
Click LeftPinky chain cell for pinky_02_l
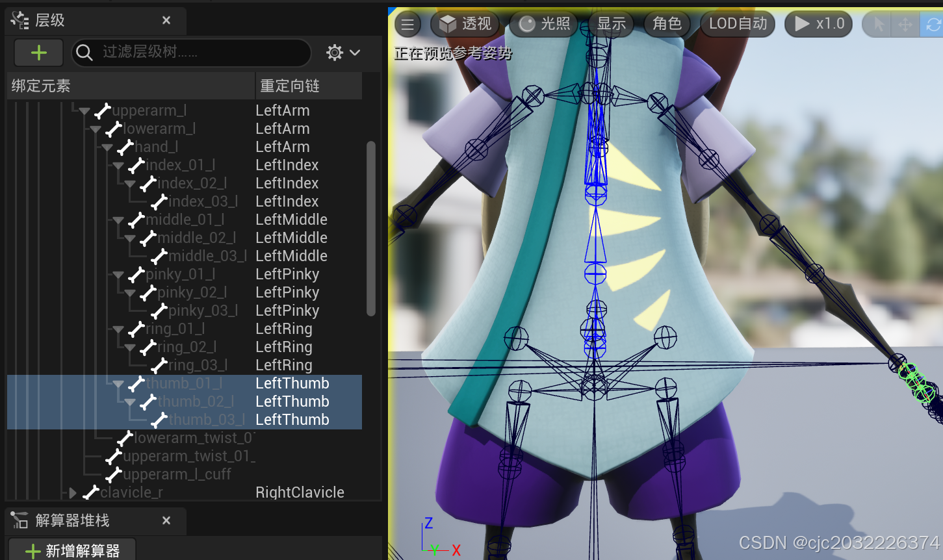tap(287, 292)
